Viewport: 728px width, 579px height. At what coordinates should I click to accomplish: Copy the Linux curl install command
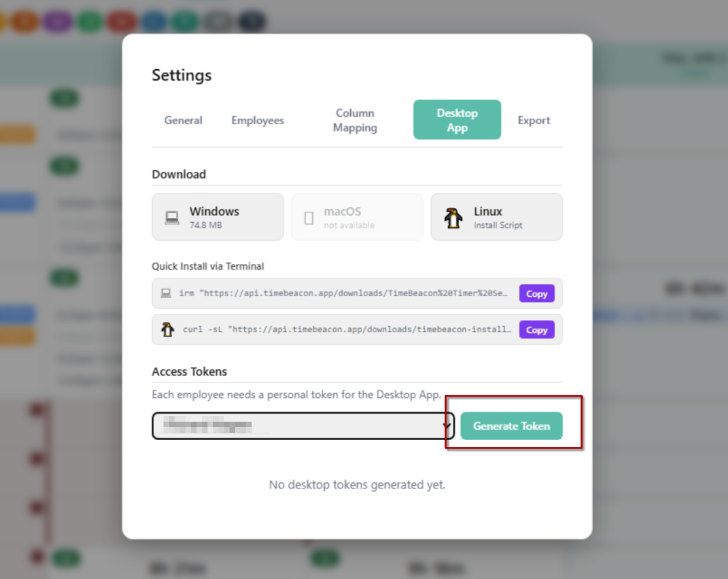pos(536,329)
